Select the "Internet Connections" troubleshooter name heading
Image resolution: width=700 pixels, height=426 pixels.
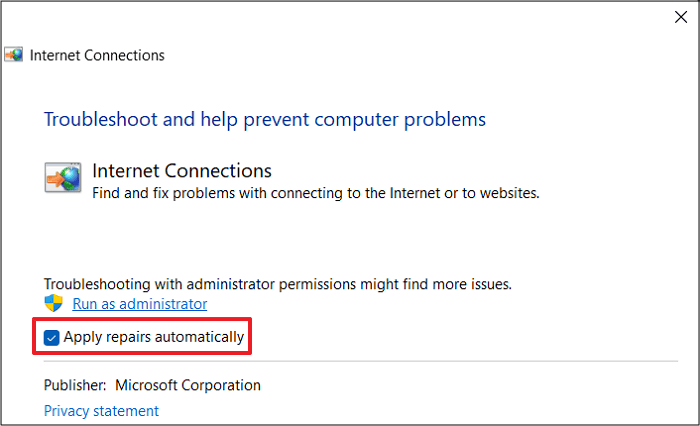pos(182,171)
